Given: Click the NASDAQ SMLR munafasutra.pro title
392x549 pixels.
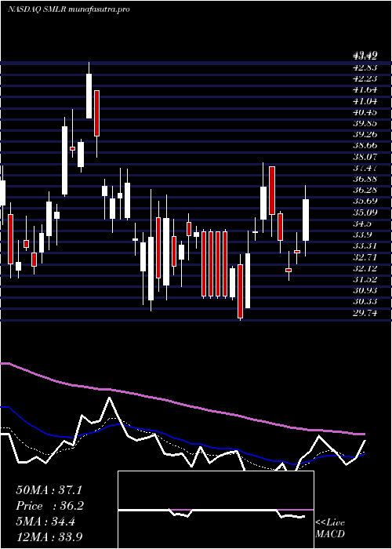Looking at the screenshot, I should point(69,9).
